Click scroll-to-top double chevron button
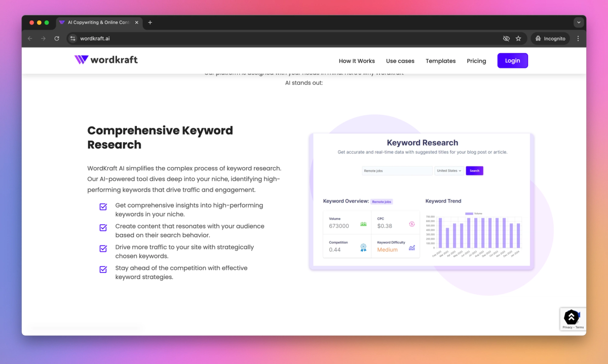This screenshot has width=608, height=364. click(571, 317)
